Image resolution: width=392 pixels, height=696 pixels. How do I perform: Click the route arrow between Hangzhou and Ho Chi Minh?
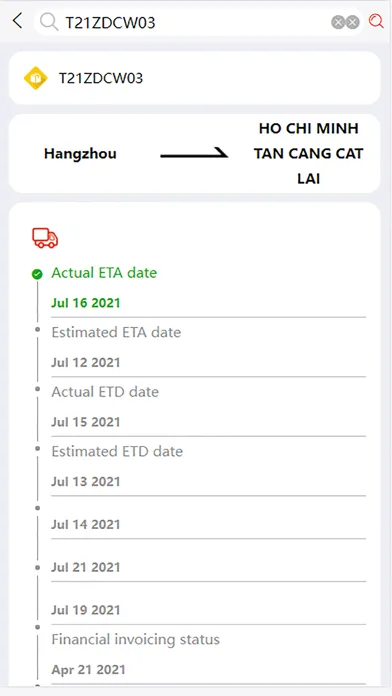click(194, 154)
